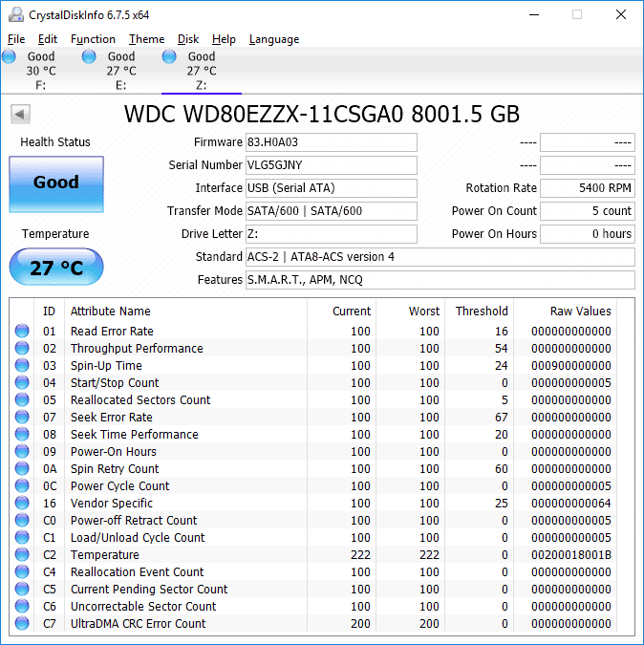Screen dimensions: 644x645
Task: Select drive F: status orb icon
Action: [x=10, y=57]
